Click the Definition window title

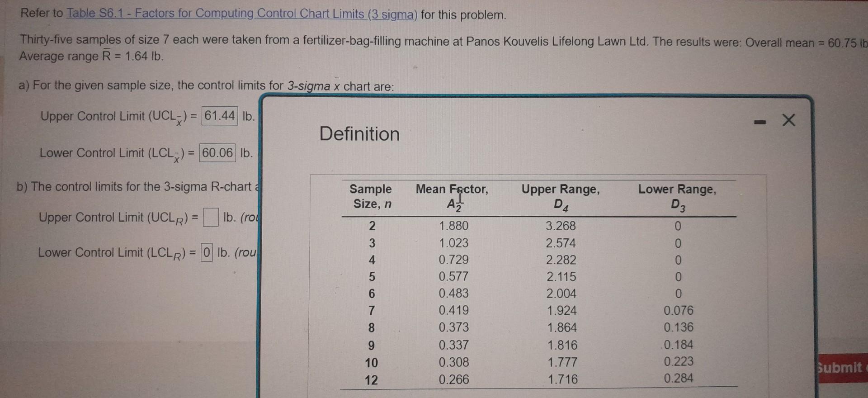click(x=359, y=134)
